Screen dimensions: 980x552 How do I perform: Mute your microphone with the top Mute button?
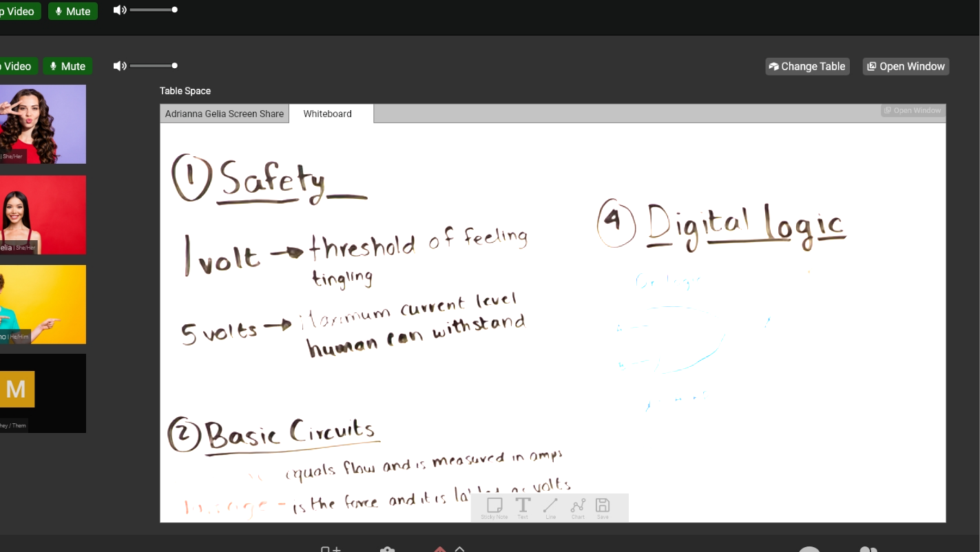coord(73,11)
